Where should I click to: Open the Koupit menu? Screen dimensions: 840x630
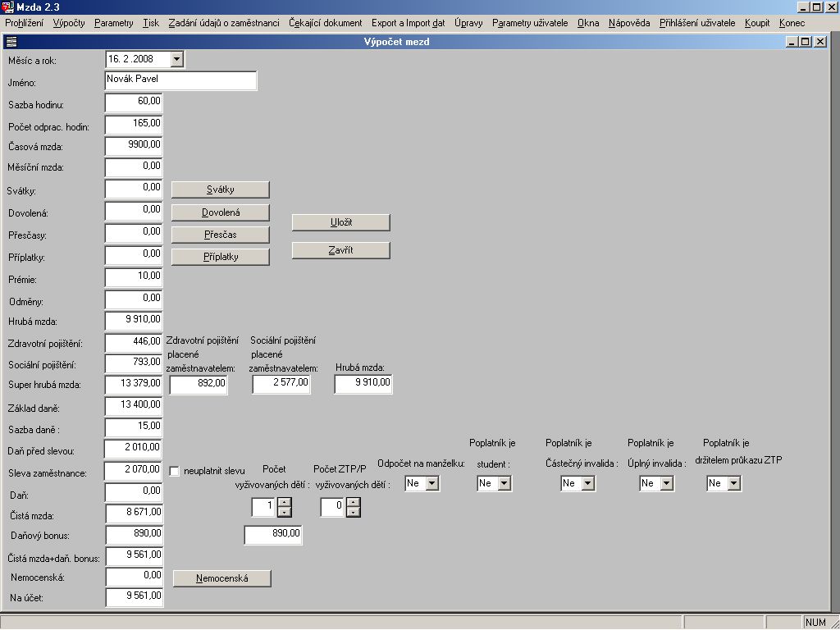tap(757, 23)
